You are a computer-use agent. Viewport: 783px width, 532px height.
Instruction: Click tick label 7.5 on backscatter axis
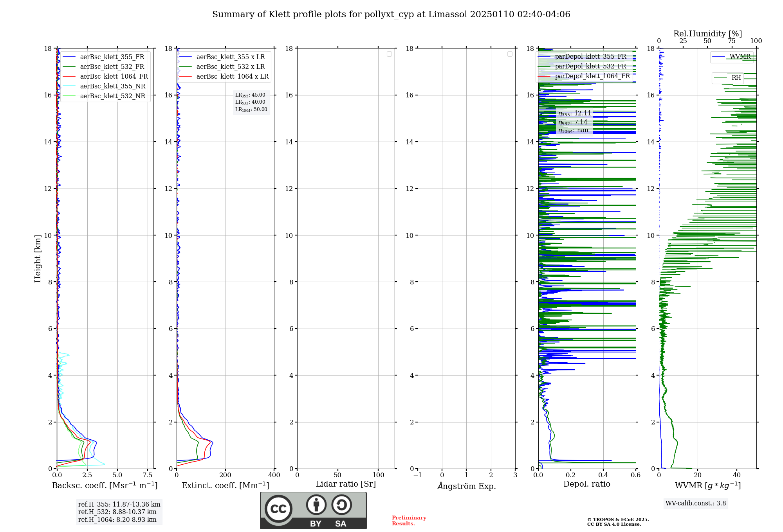point(148,475)
